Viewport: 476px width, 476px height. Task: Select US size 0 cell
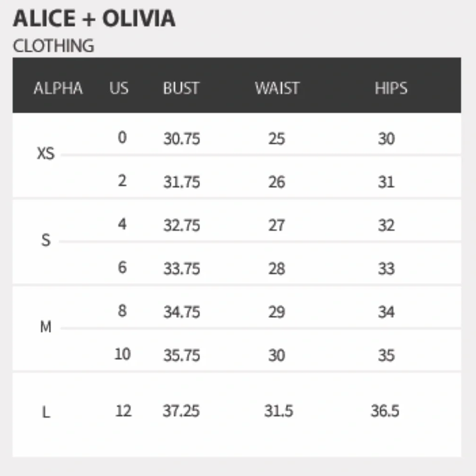pyautogui.click(x=122, y=138)
